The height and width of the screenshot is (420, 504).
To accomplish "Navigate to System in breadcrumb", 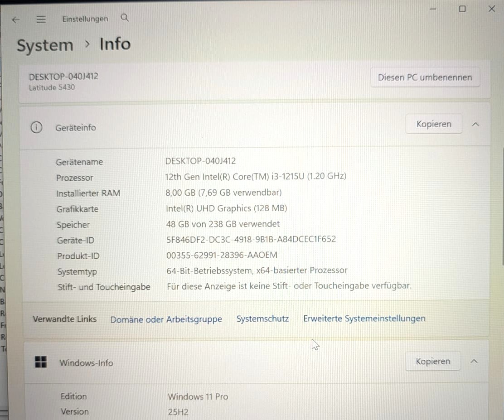I will click(45, 45).
